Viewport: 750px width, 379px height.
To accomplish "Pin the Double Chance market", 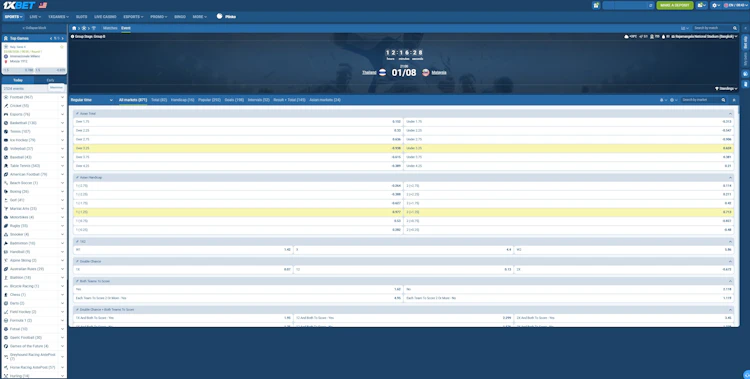I will [77, 261].
